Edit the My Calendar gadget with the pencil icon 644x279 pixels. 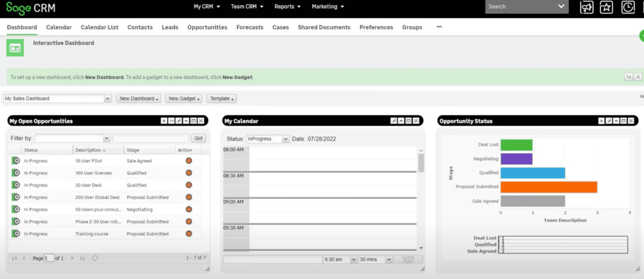[394, 120]
